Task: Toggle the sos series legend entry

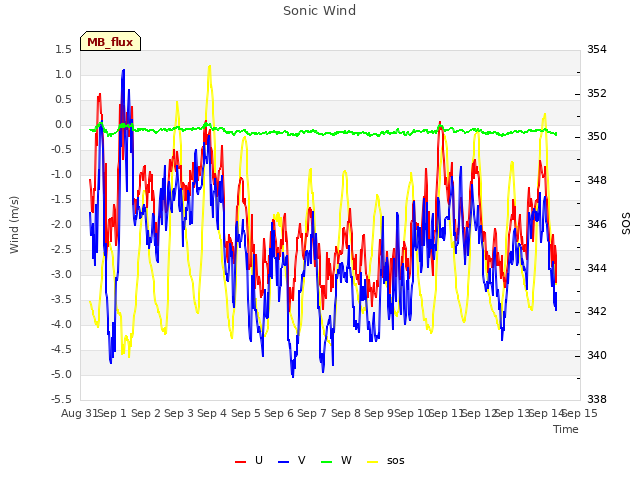Action: click(386, 461)
